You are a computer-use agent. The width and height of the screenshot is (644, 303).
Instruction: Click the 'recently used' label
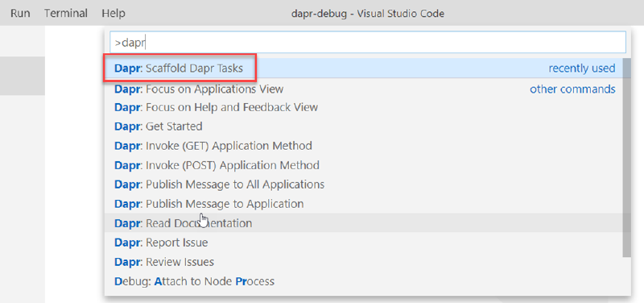[582, 68]
